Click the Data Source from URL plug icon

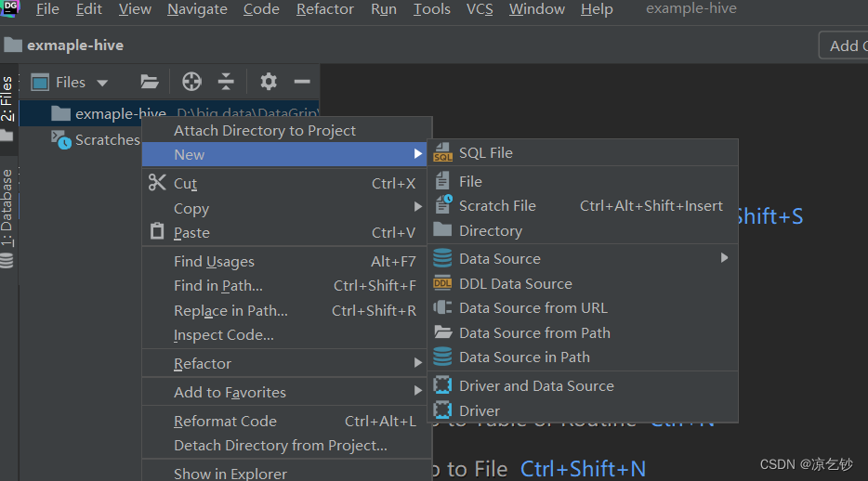point(442,307)
